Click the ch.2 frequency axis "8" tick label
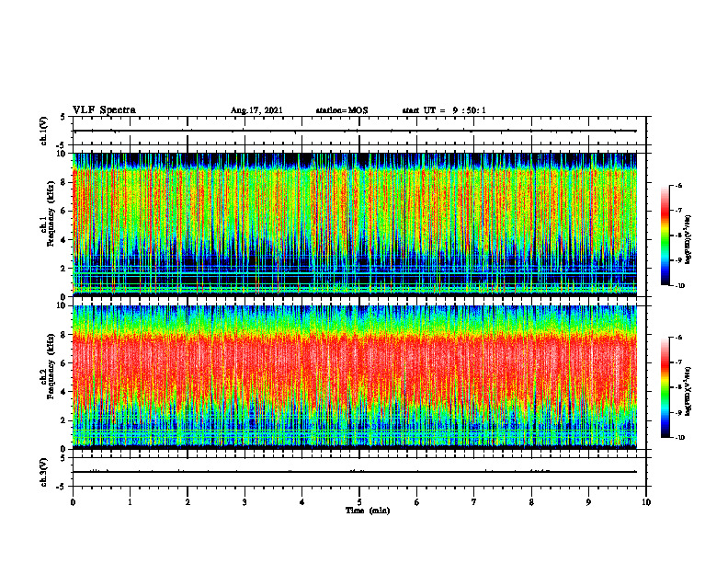The width and height of the screenshot is (728, 563). (x=64, y=335)
